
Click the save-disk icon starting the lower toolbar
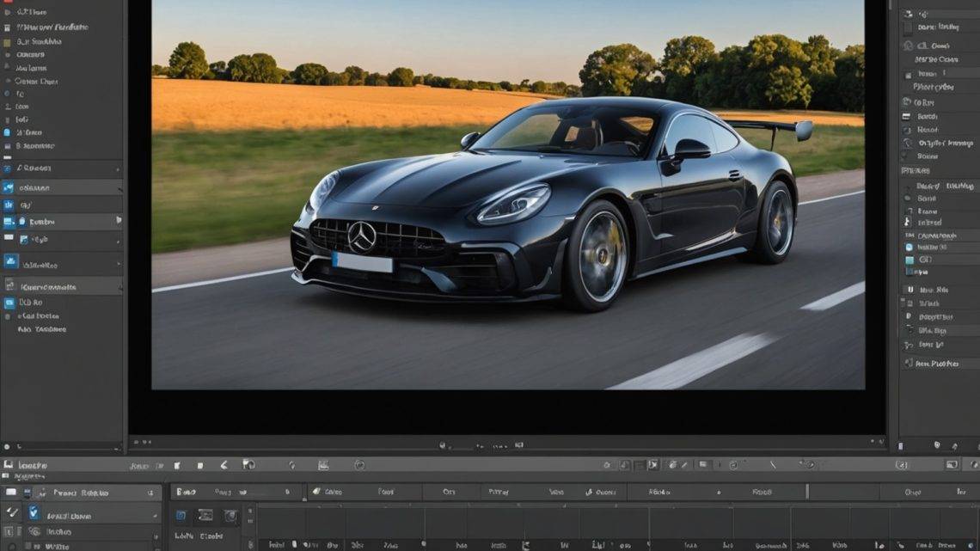coord(8,464)
